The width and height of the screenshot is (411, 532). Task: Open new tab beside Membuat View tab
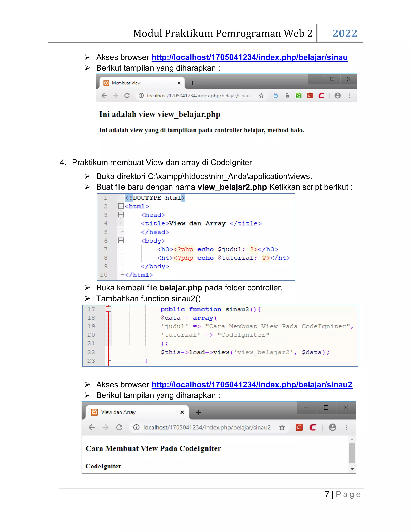click(x=193, y=83)
